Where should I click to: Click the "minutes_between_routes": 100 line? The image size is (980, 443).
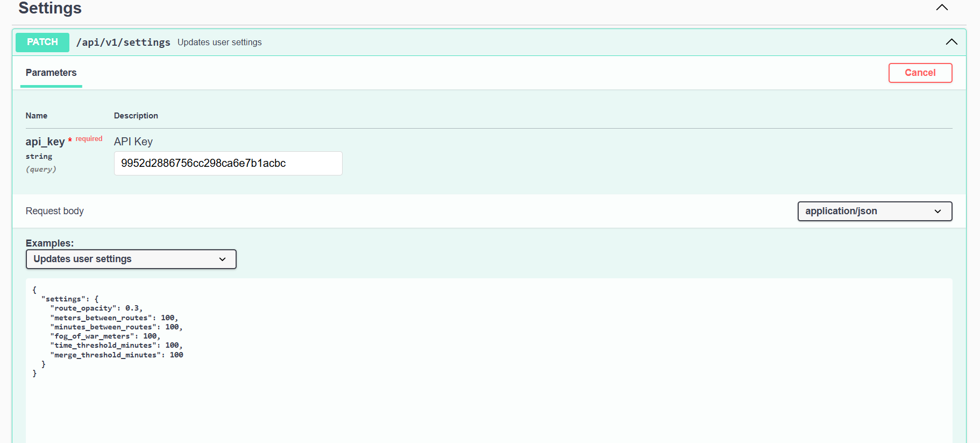(116, 327)
